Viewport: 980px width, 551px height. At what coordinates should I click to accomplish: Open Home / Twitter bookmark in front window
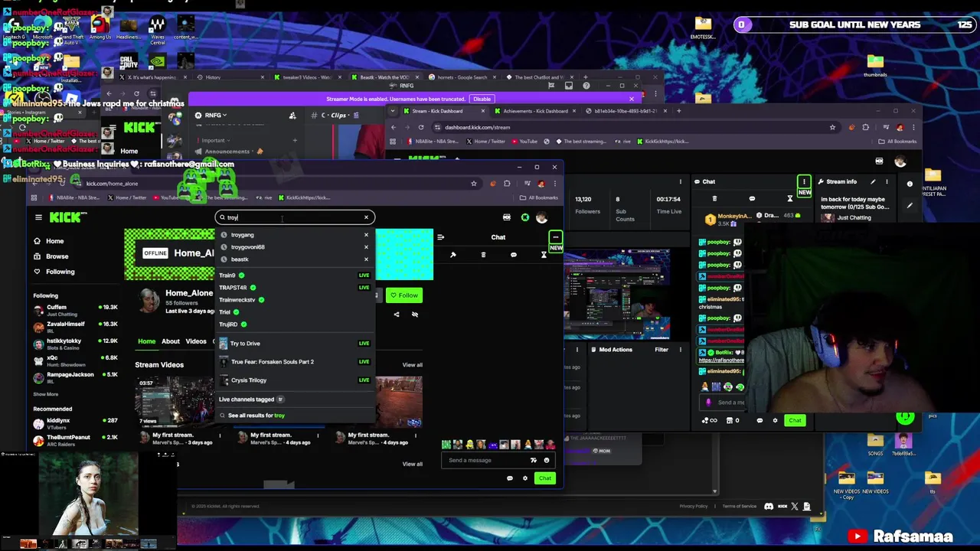pyautogui.click(x=127, y=198)
